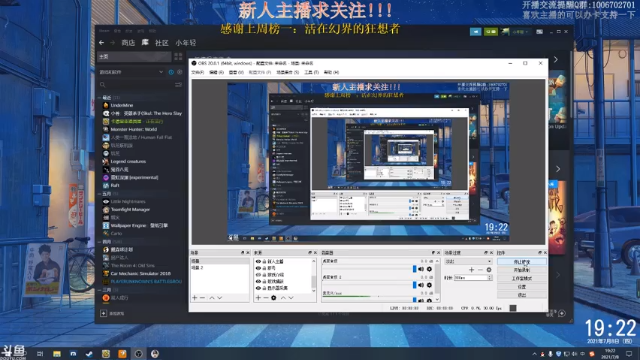This screenshot has height=360, width=640.
Task: Collapse the 四月 group in Steam library
Action: point(100,242)
